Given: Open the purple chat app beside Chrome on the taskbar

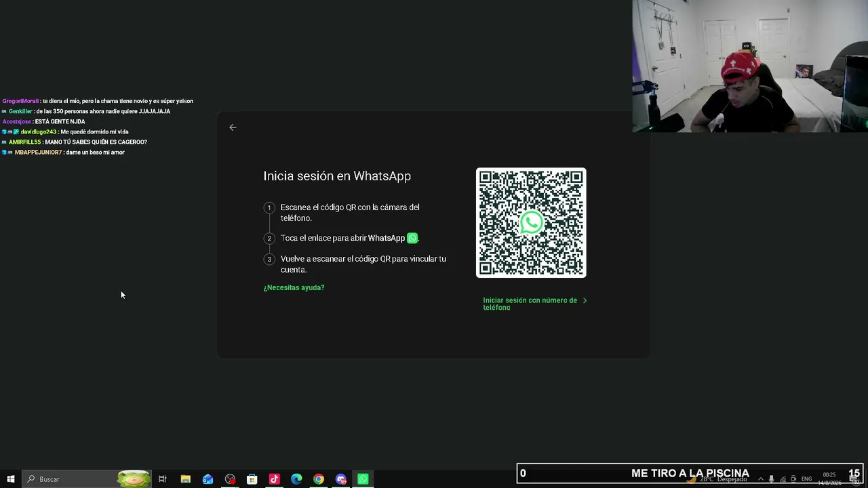Looking at the screenshot, I should pos(341,479).
